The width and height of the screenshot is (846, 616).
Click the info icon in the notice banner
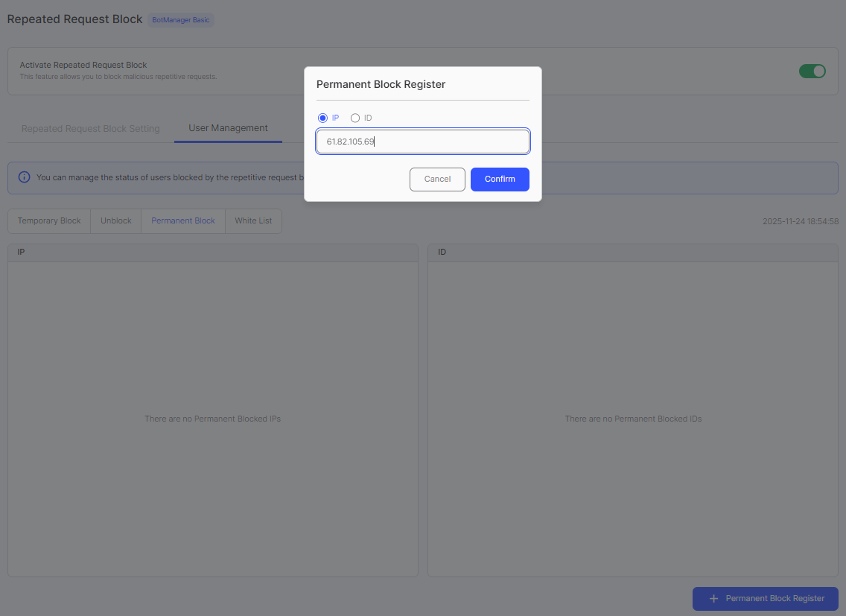pos(24,177)
